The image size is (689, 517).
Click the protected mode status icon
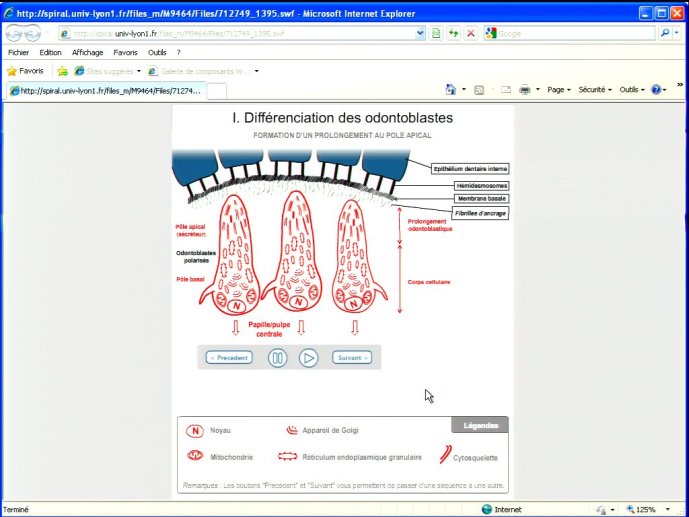pyautogui.click(x=601, y=510)
